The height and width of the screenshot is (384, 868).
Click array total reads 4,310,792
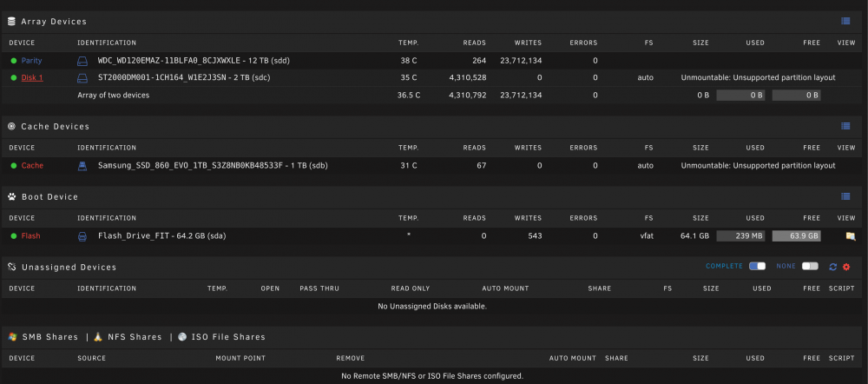point(468,96)
